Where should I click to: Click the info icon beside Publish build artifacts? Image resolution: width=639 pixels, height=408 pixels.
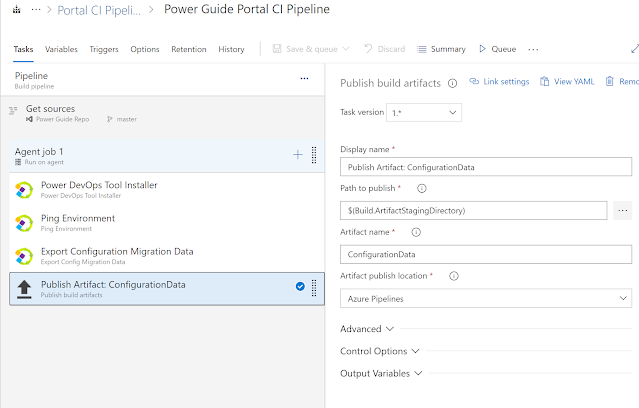click(452, 83)
